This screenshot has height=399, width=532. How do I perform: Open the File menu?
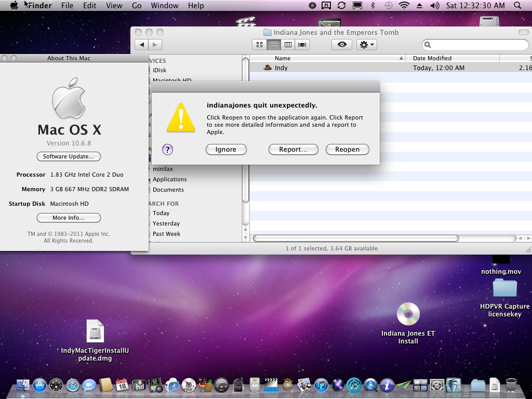(x=67, y=5)
